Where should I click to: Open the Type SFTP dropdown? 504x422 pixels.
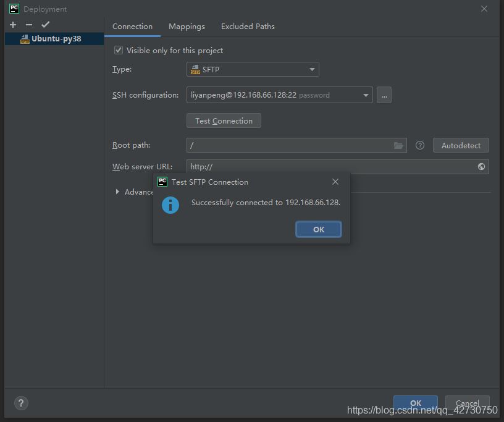point(253,70)
